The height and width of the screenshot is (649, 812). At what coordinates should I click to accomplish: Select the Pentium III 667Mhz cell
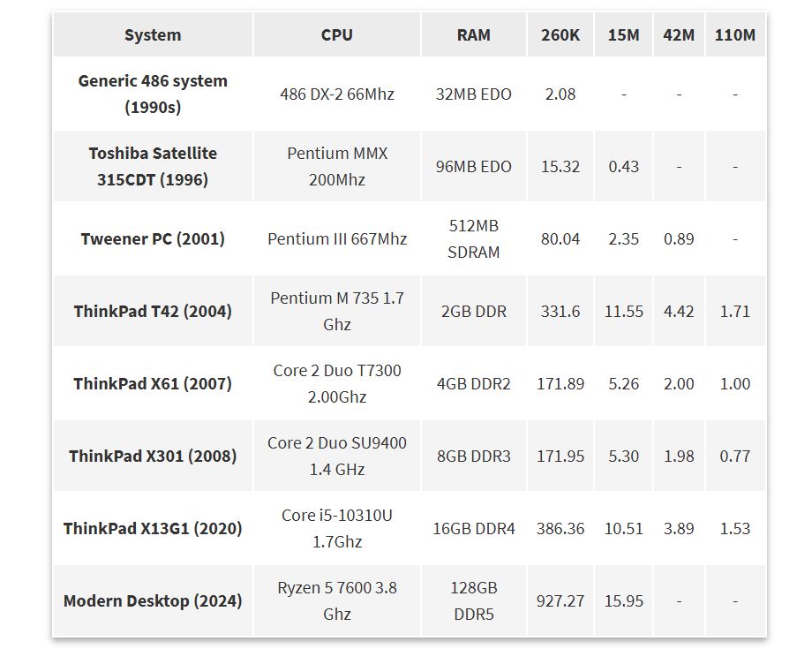click(x=337, y=238)
